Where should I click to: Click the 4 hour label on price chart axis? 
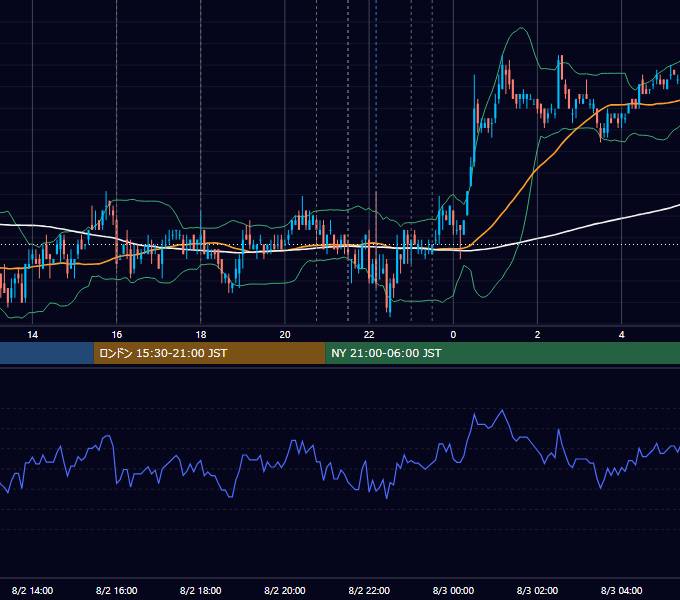tap(621, 335)
